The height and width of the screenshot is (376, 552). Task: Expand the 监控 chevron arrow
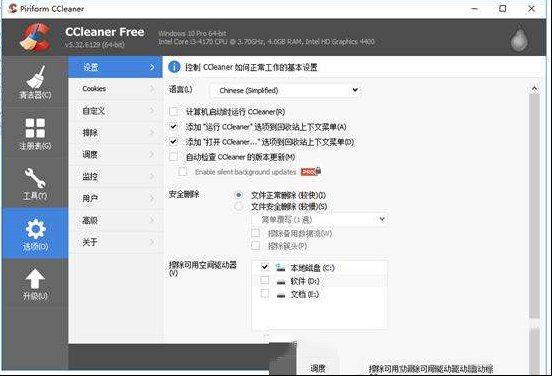[152, 176]
